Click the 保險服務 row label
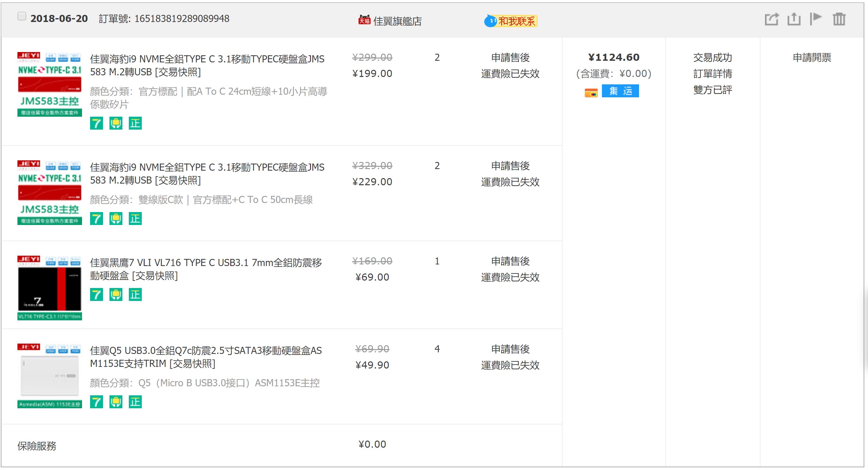 [x=37, y=446]
